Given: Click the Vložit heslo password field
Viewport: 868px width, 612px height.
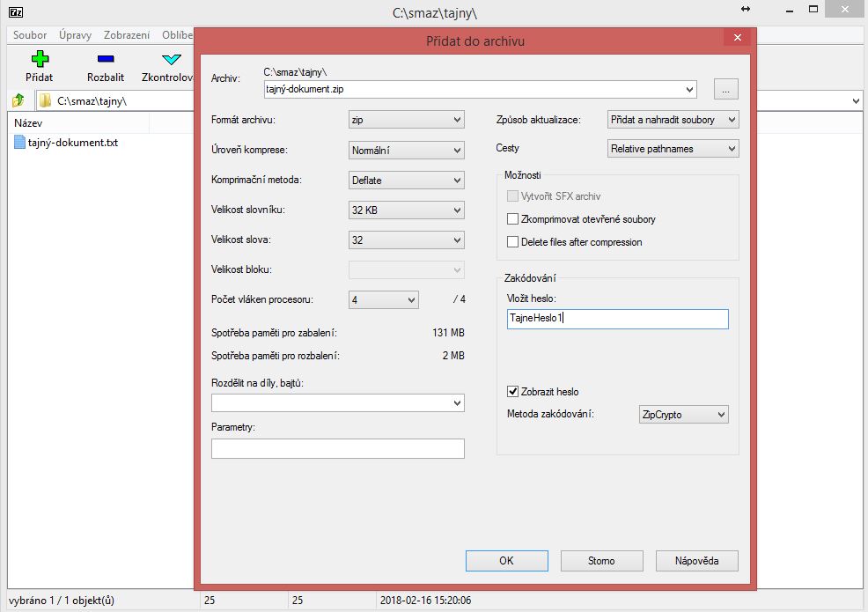Looking at the screenshot, I should pyautogui.click(x=618, y=319).
